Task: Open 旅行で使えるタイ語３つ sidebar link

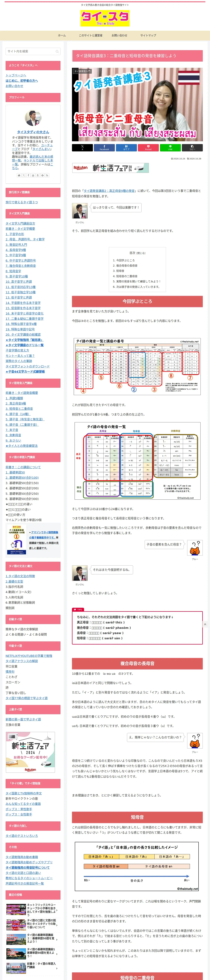Action: (x=22, y=202)
